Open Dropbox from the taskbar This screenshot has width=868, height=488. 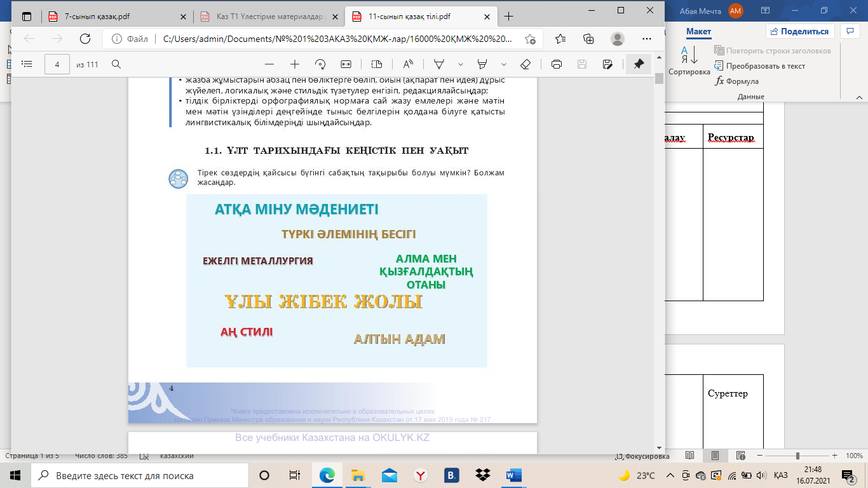483,475
